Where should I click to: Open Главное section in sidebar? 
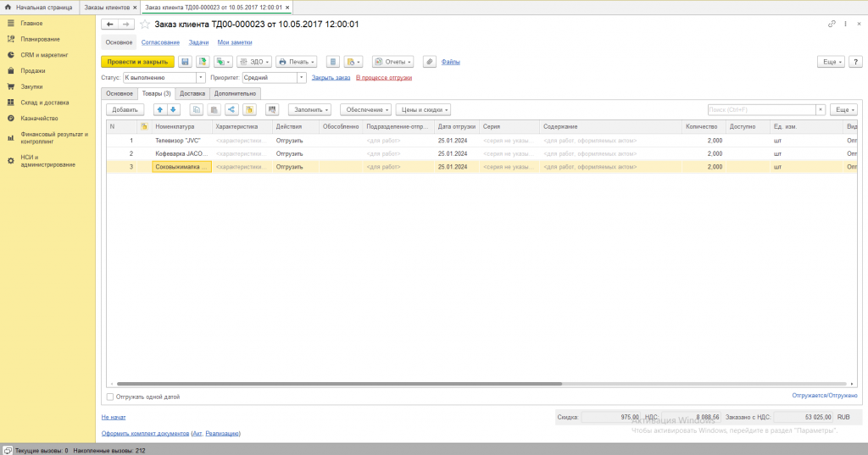coord(31,23)
